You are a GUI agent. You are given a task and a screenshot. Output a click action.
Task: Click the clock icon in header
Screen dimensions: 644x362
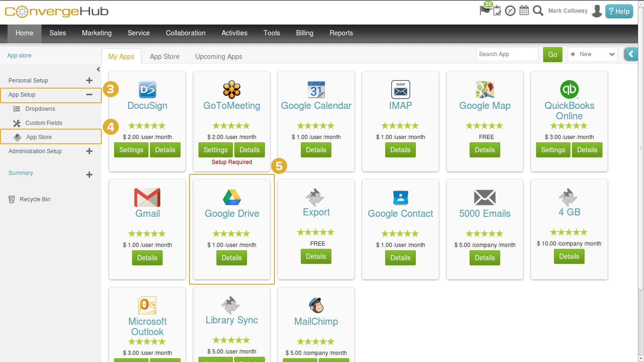pyautogui.click(x=510, y=10)
